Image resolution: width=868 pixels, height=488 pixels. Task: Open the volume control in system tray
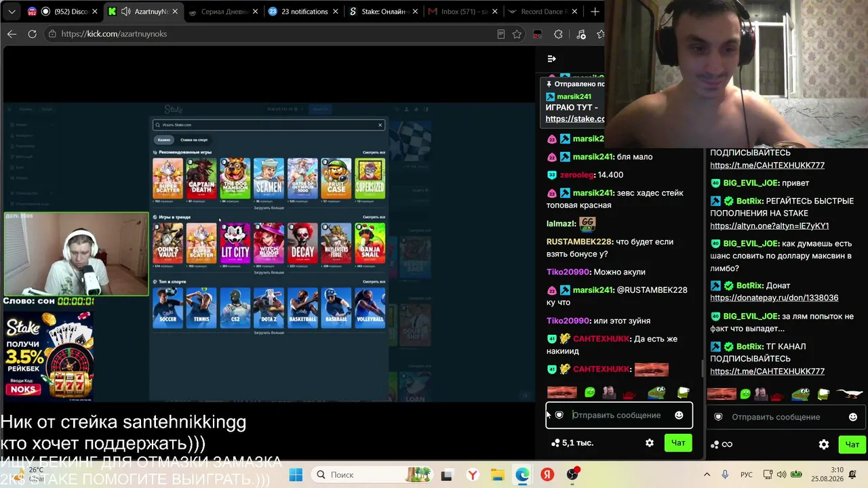782,474
